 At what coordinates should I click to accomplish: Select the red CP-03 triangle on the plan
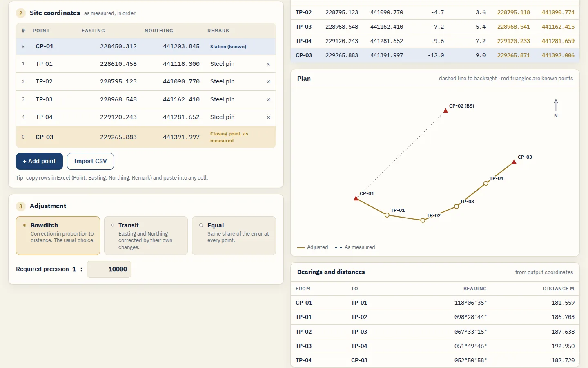point(514,162)
